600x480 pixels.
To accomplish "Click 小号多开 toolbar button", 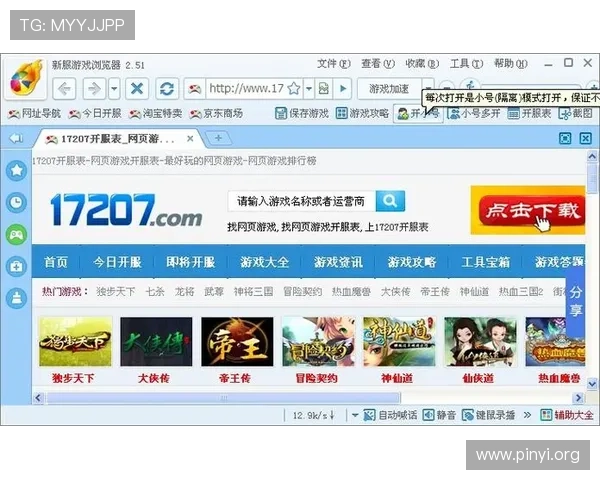I will coord(474,113).
